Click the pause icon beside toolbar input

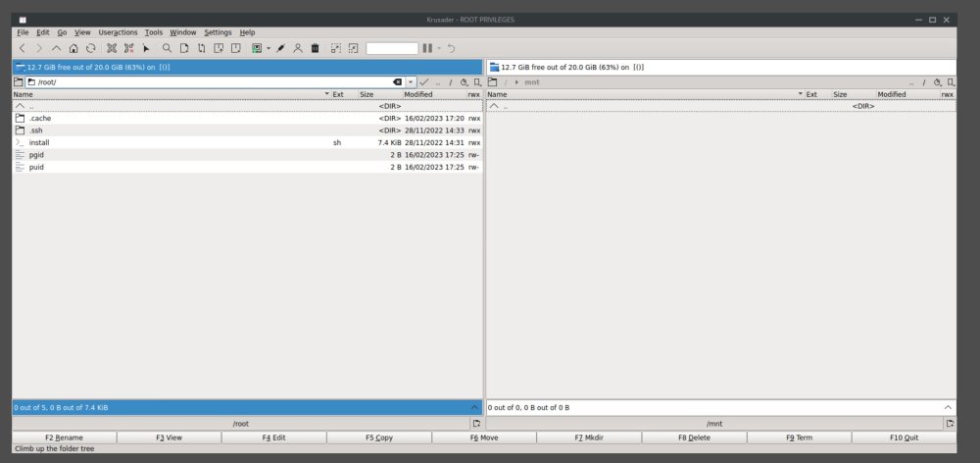427,48
